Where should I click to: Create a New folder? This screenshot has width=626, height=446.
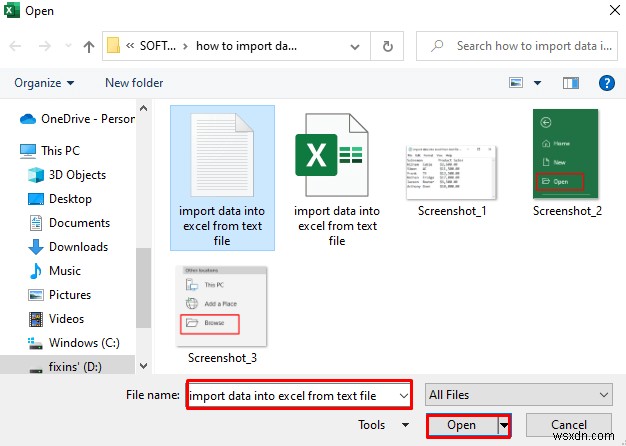pyautogui.click(x=134, y=83)
